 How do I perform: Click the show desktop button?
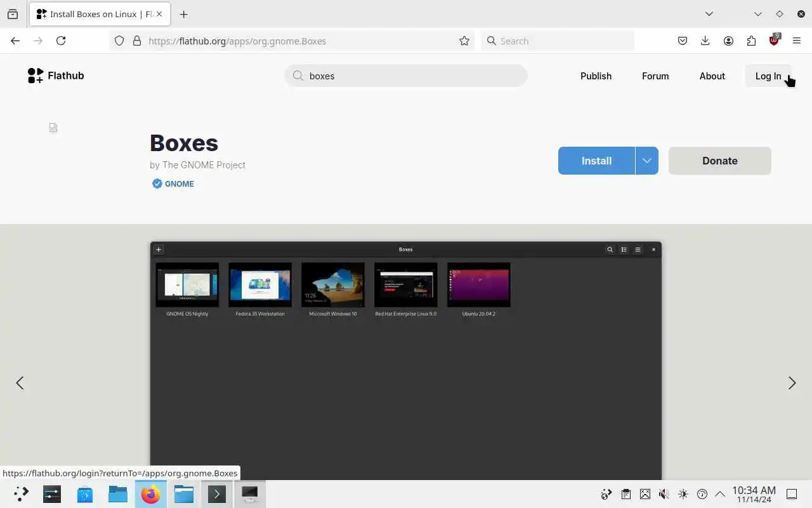[x=792, y=494]
